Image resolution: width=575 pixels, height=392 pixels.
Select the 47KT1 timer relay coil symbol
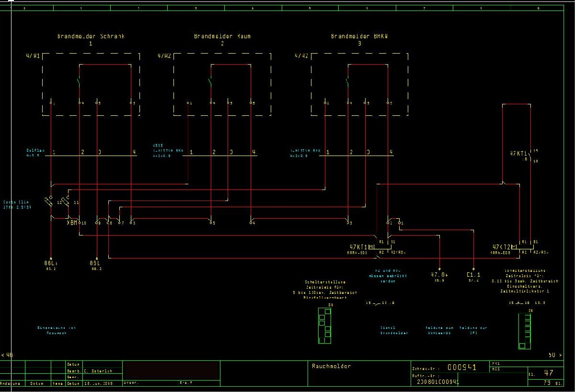[x=371, y=247]
